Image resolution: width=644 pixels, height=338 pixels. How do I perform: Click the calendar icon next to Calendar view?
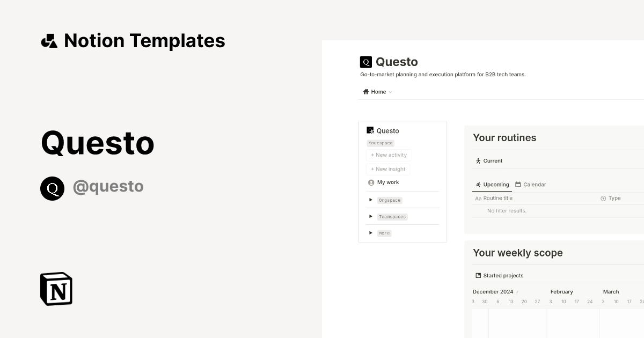(517, 184)
